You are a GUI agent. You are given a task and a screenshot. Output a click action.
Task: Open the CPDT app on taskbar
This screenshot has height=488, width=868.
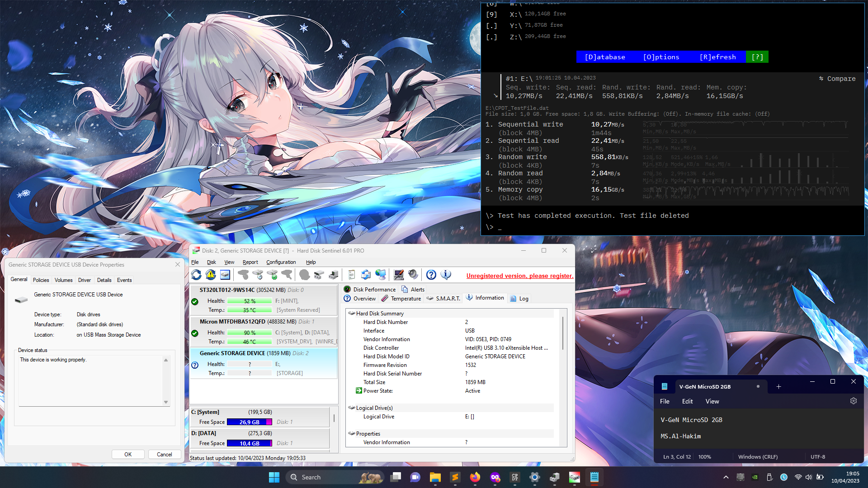pos(515,477)
